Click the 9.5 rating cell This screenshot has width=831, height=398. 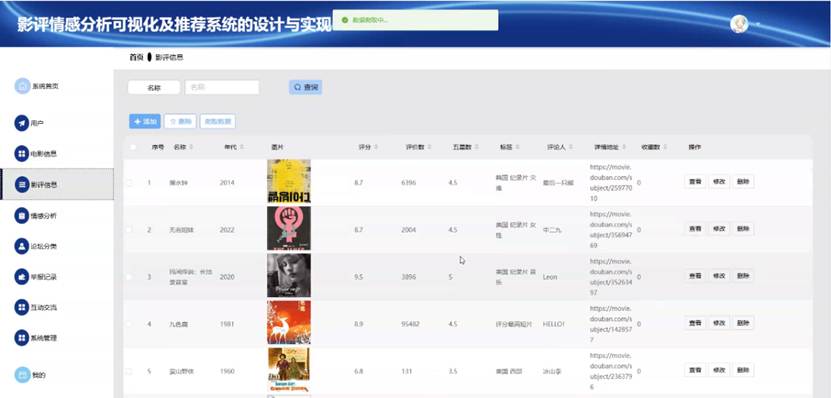(x=359, y=277)
